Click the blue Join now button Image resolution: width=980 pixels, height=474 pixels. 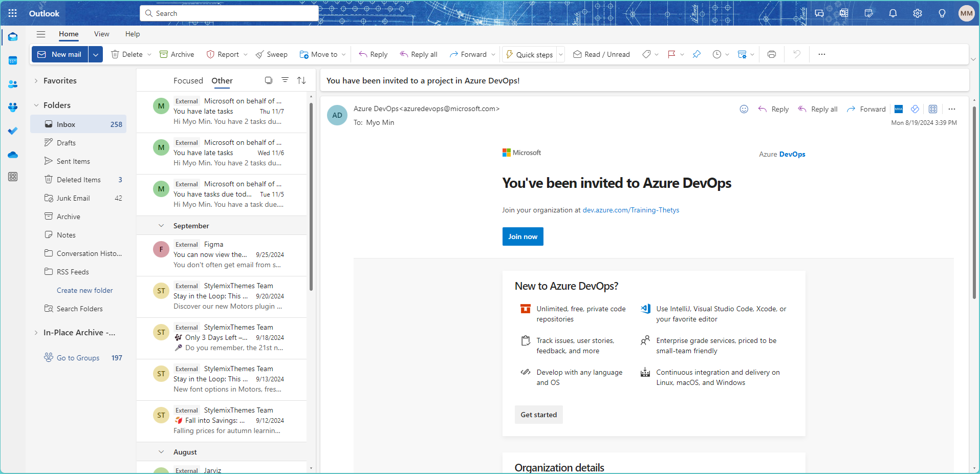click(x=522, y=236)
